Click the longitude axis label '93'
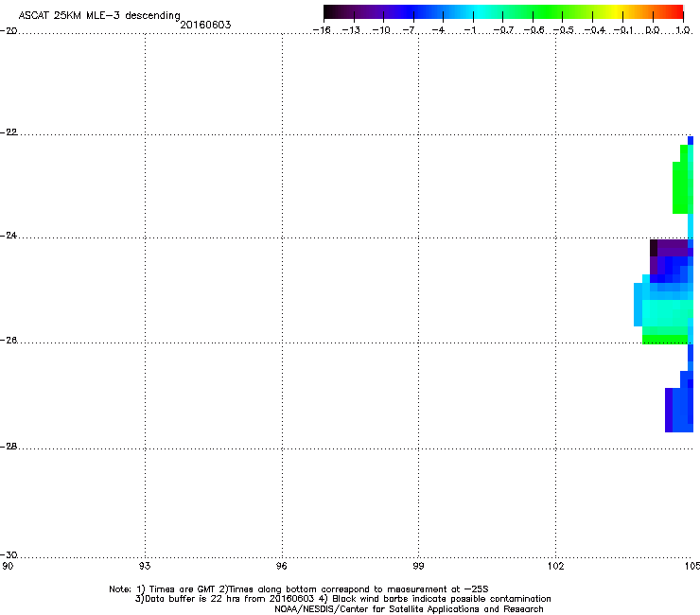The height and width of the screenshot is (615, 700). point(145,567)
